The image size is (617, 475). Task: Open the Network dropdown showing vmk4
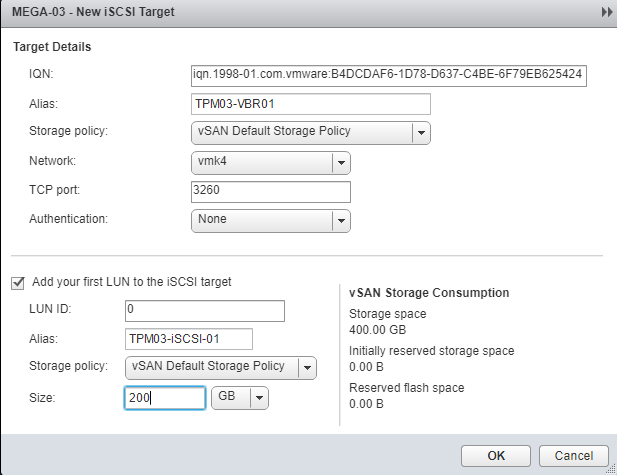point(271,163)
